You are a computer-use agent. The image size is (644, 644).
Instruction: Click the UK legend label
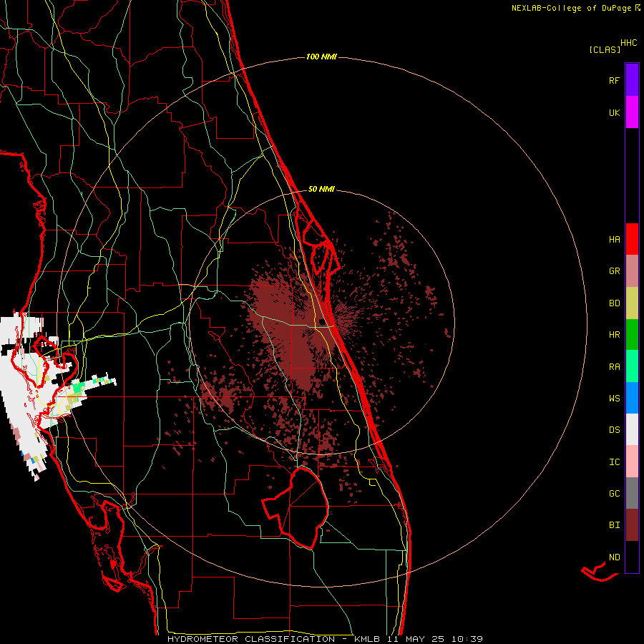(x=614, y=112)
